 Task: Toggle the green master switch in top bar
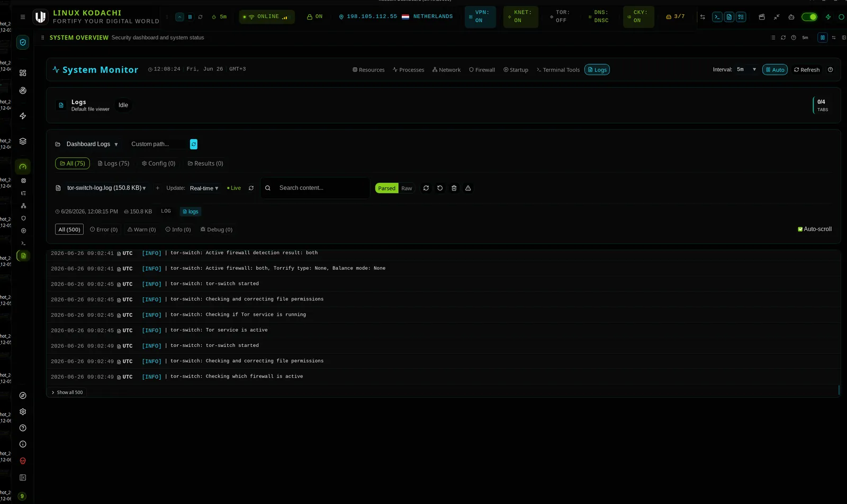[809, 17]
